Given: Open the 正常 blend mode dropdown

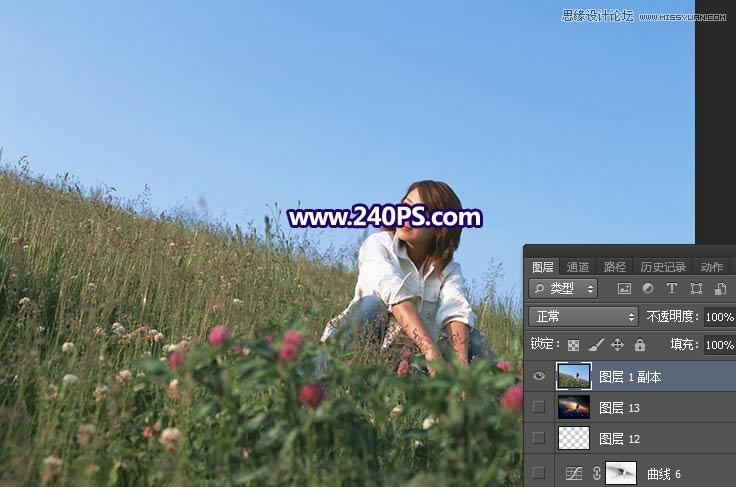Looking at the screenshot, I should tap(583, 317).
